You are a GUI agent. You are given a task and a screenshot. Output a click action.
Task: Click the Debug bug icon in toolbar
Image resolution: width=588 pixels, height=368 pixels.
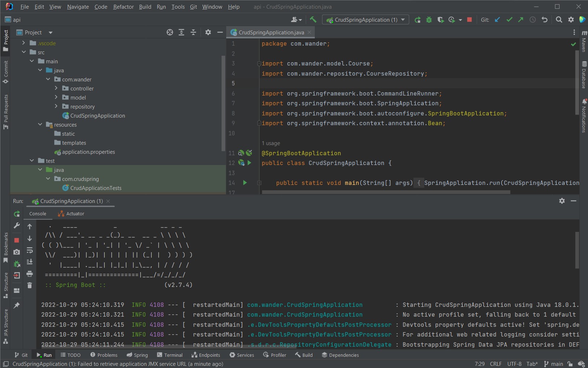429,20
